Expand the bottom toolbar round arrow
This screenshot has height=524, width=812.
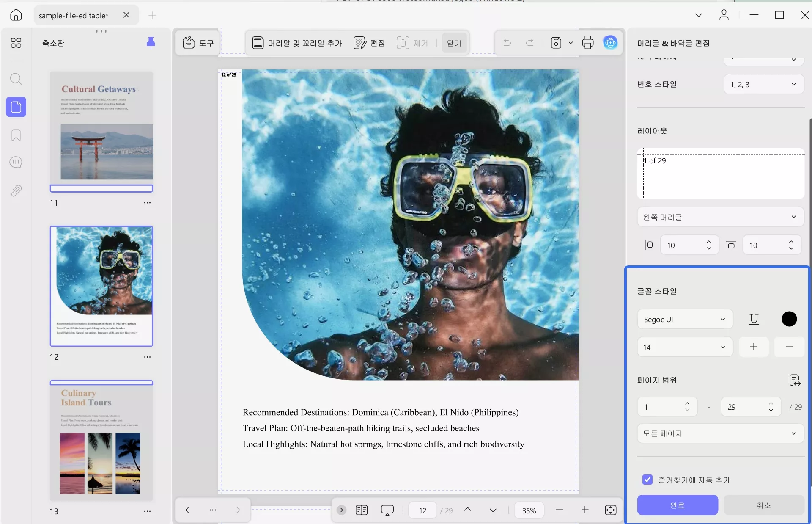(342, 510)
